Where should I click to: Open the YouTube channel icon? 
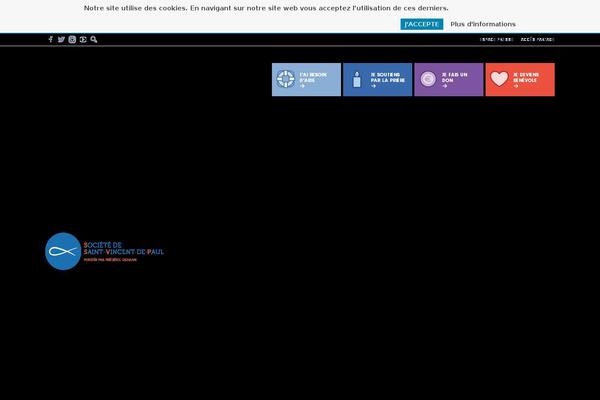tap(83, 39)
